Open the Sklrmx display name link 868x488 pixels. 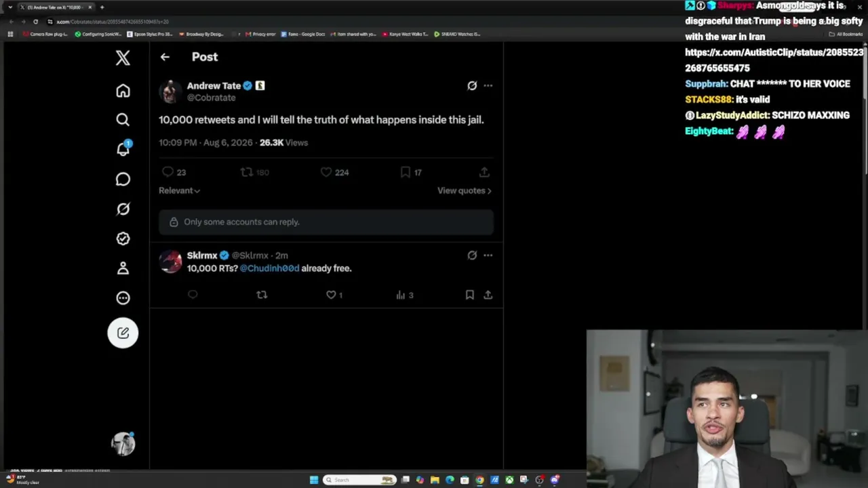pos(202,256)
